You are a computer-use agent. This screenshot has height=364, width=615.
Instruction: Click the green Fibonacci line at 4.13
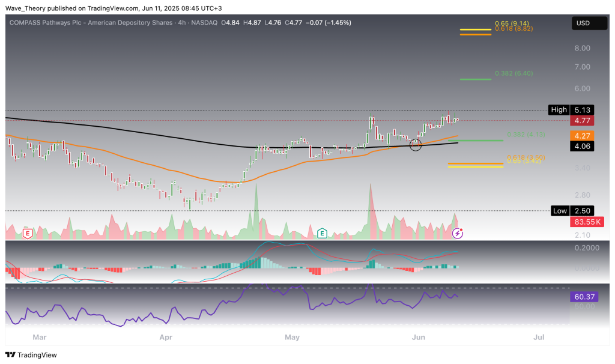476,141
